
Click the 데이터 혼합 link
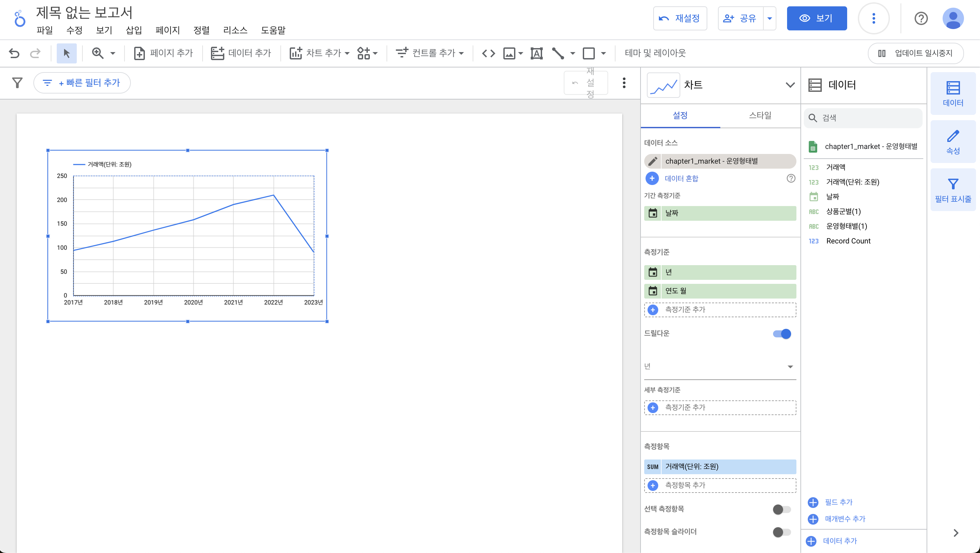coord(681,179)
